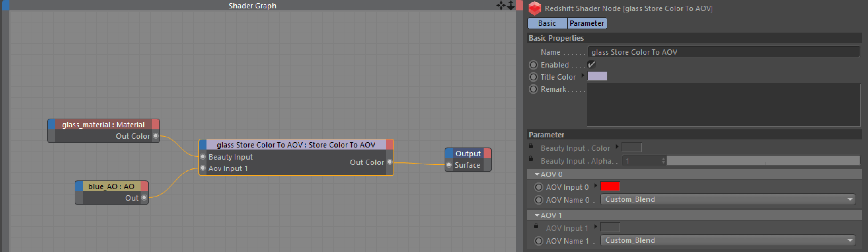Select the glass Store Color To AOV node title
Viewport: 868px width, 252px height.
point(296,145)
